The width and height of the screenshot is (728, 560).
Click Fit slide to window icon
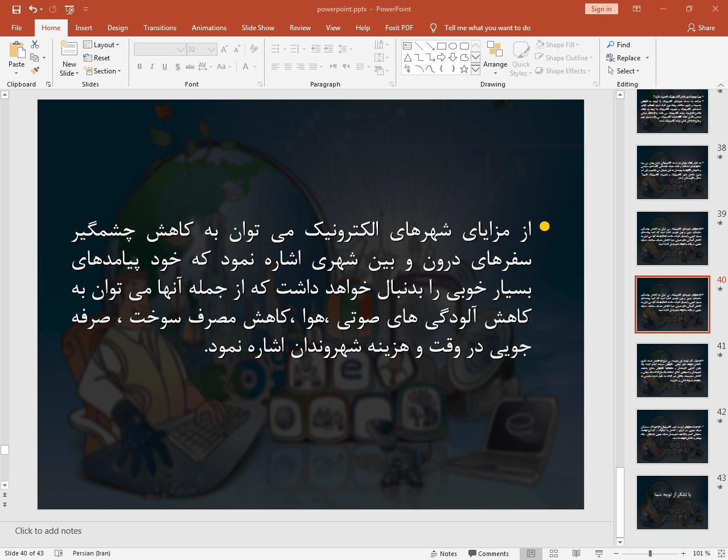pos(721,553)
